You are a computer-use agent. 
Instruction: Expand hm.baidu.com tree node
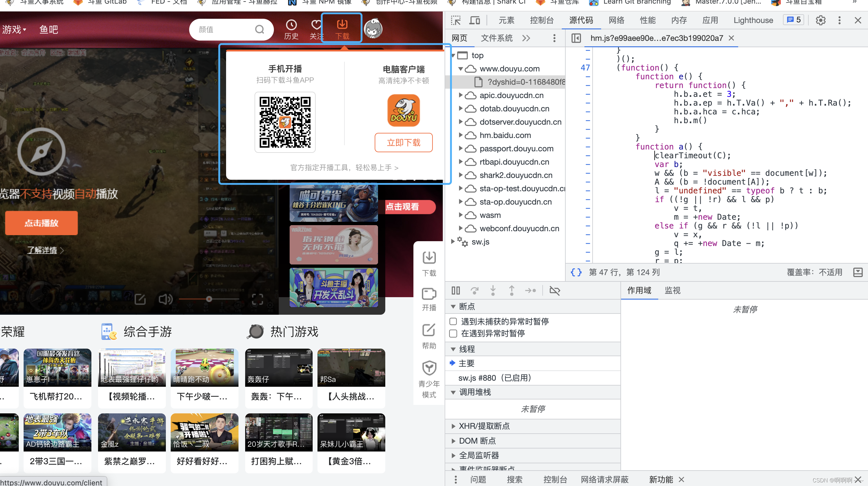tap(461, 135)
